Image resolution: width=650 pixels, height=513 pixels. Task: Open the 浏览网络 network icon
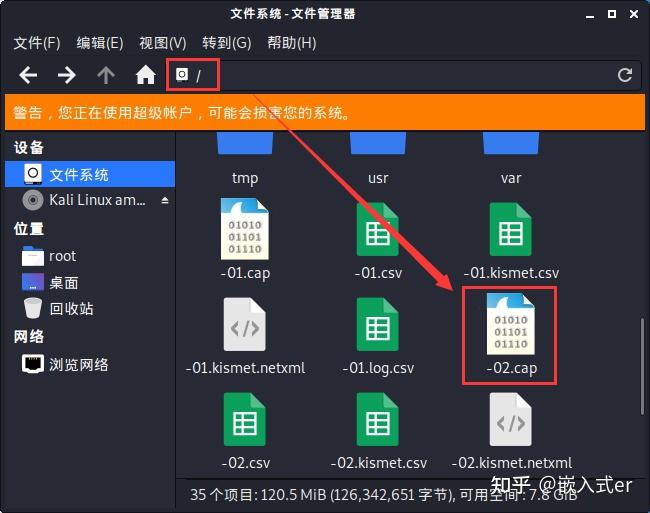[x=32, y=364]
